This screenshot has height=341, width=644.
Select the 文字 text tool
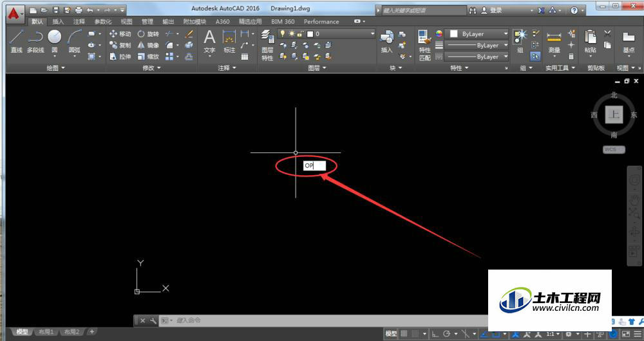[209, 42]
